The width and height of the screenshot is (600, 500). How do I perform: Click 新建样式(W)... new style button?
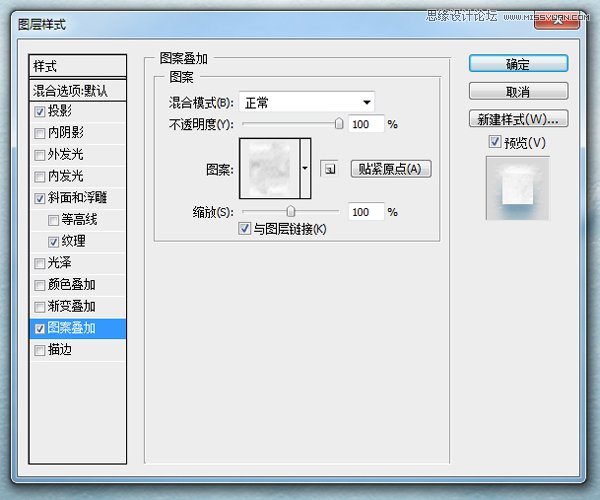point(518,119)
